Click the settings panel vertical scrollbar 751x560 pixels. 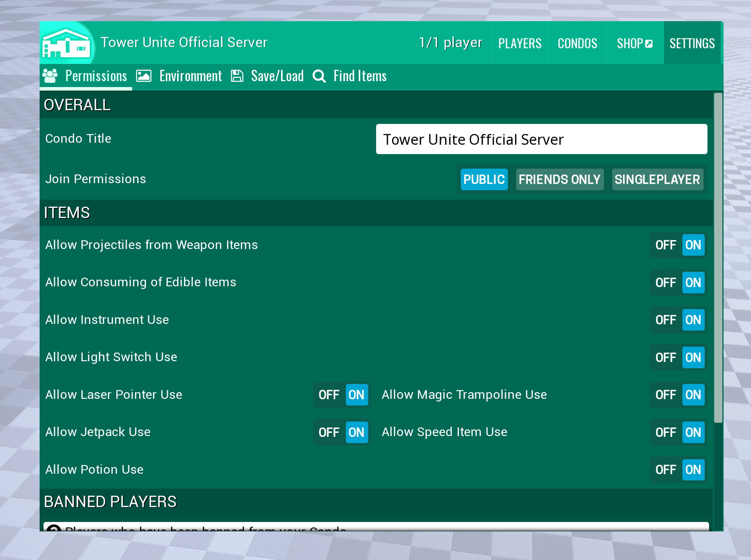point(718,258)
